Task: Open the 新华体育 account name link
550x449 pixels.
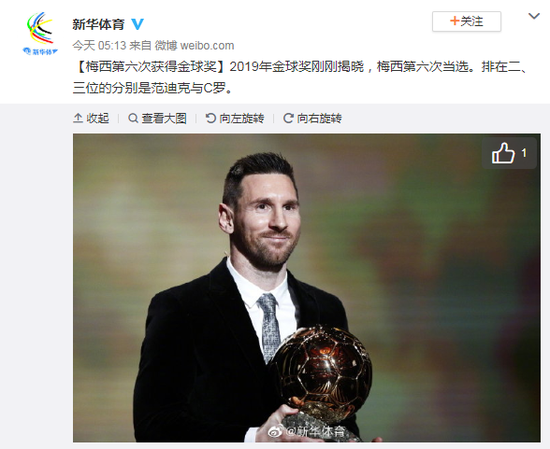Action: click(x=98, y=24)
